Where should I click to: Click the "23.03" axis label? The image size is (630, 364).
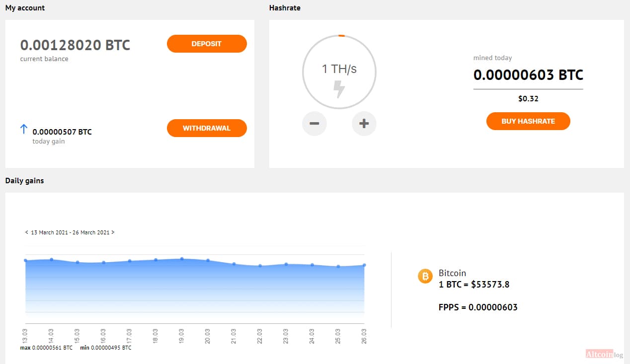pos(286,336)
